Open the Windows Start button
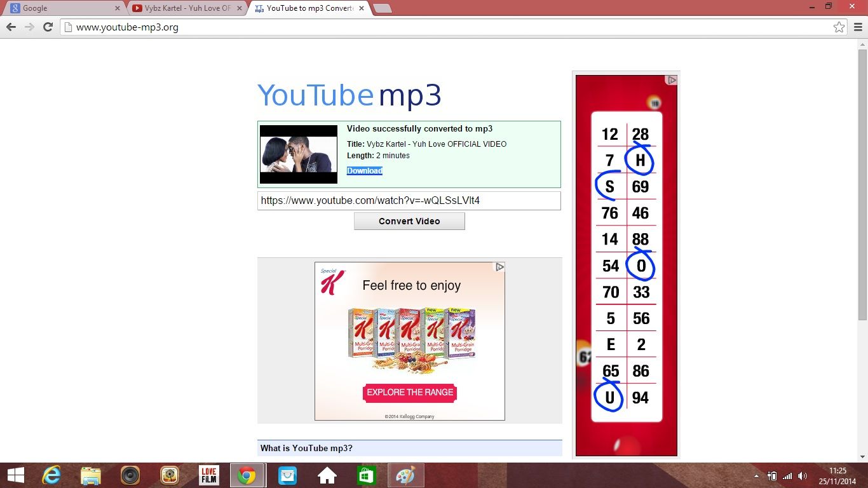 [15, 475]
